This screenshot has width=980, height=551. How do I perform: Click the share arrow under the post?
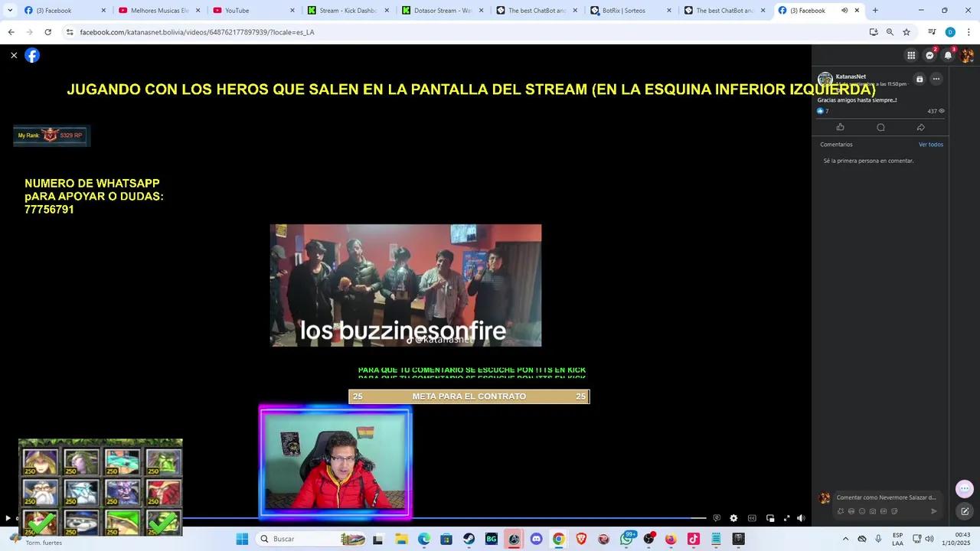pyautogui.click(x=920, y=127)
